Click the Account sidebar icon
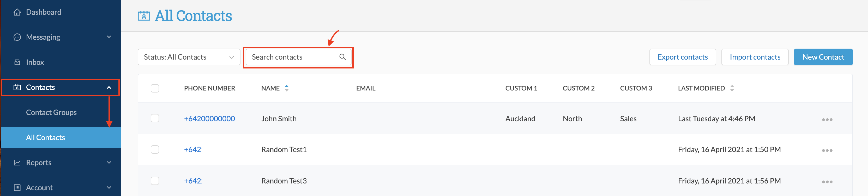This screenshot has height=196, width=868. [x=17, y=188]
